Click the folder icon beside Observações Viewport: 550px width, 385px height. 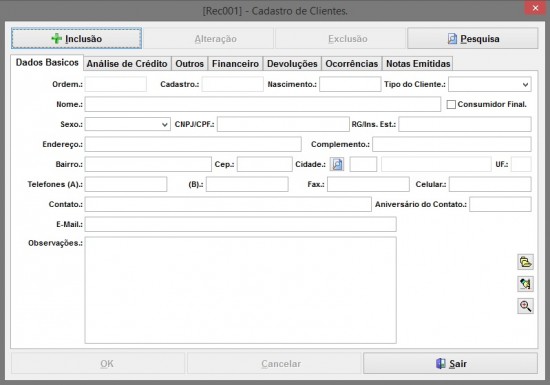(525, 262)
